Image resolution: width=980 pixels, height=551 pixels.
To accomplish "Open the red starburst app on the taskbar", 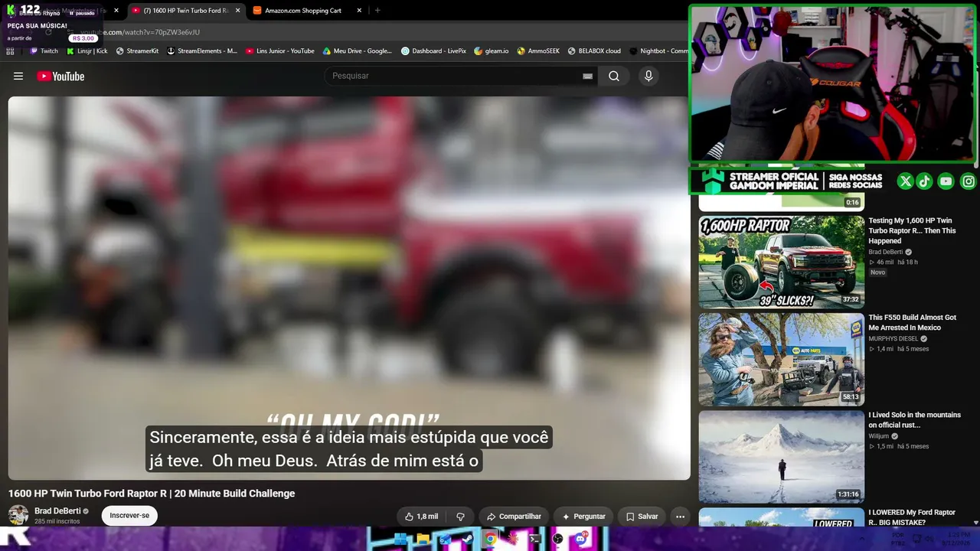I will (513, 539).
